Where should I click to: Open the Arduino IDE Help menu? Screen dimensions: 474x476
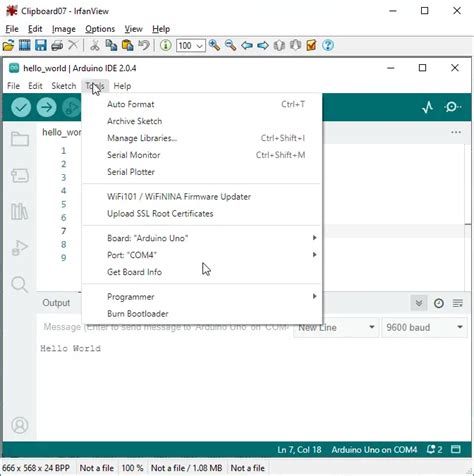click(122, 86)
